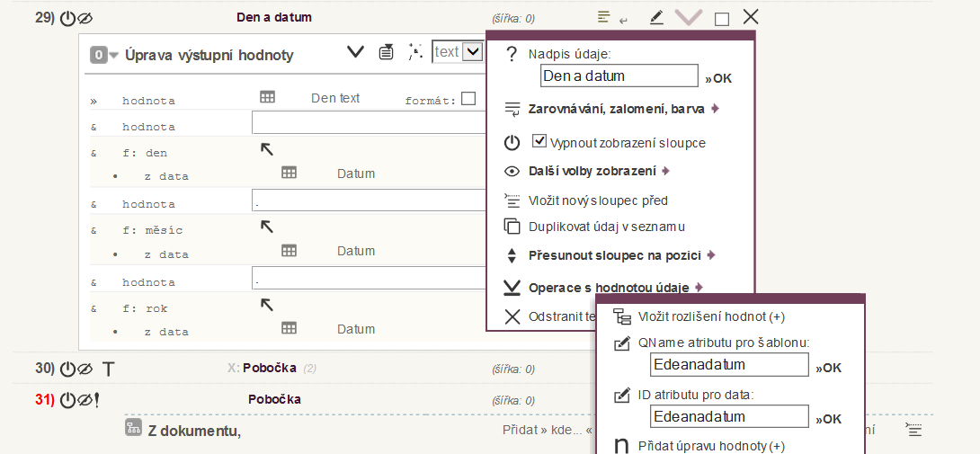Click the question mark icon beside Nadpis údaje
This screenshot has width=980, height=454.
512,54
